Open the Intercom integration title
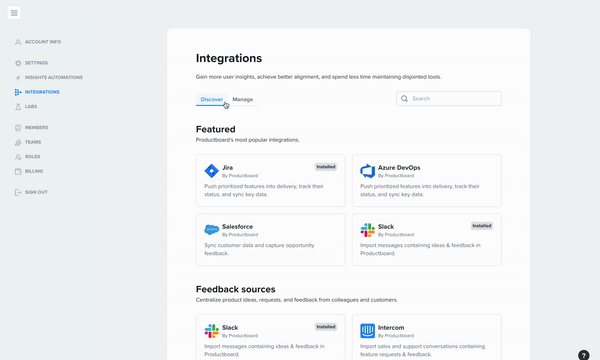 pyautogui.click(x=391, y=327)
